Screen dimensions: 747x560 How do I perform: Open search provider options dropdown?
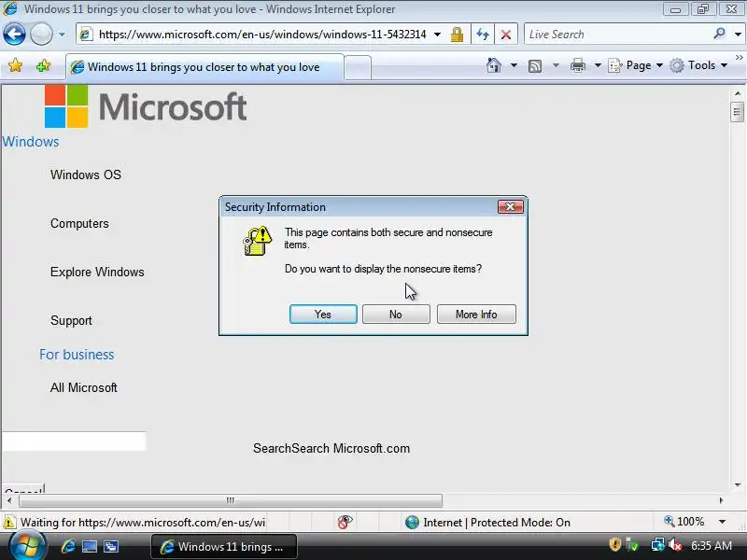pyautogui.click(x=738, y=35)
